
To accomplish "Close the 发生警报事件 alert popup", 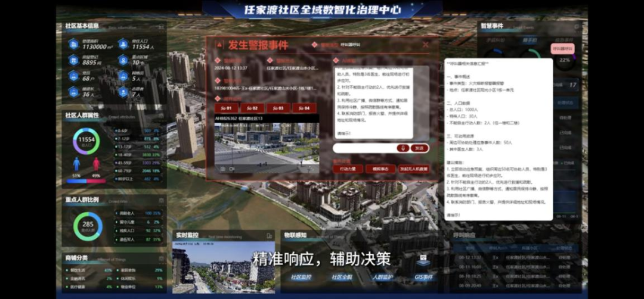I will [425, 45].
